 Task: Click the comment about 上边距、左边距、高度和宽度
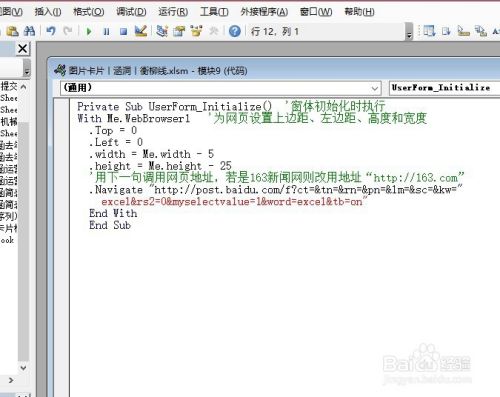coord(317,118)
